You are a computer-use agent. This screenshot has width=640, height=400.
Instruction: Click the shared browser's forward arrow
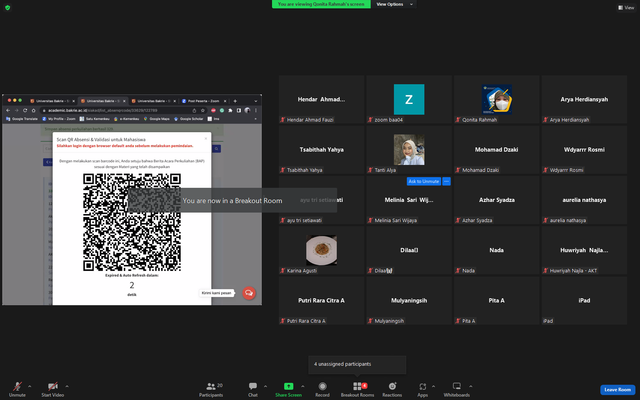pos(16,110)
